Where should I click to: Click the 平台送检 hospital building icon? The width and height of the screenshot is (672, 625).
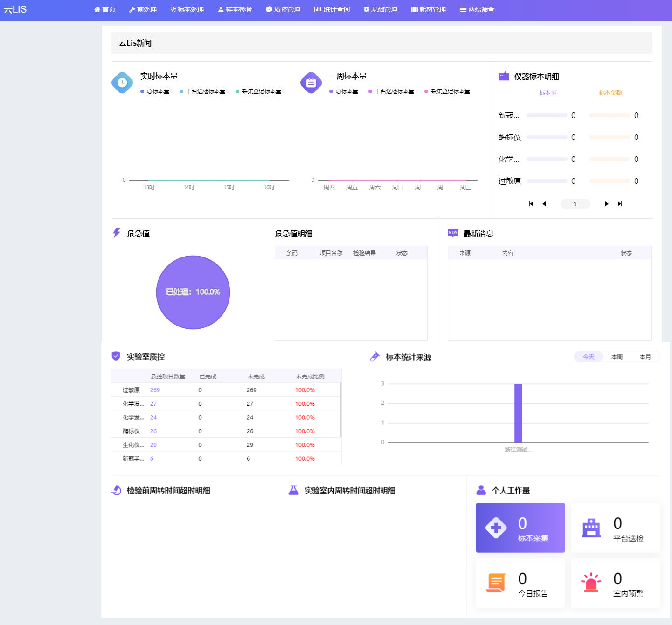pos(591,528)
